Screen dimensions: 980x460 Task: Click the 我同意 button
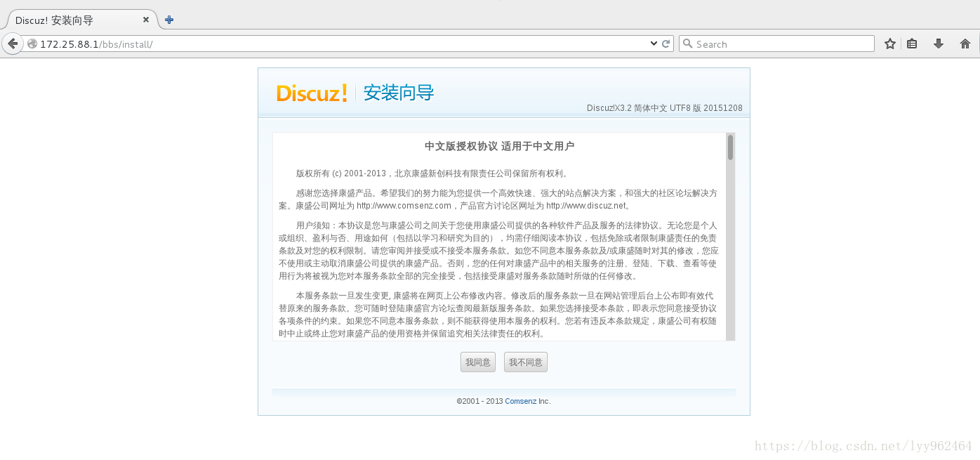(478, 362)
